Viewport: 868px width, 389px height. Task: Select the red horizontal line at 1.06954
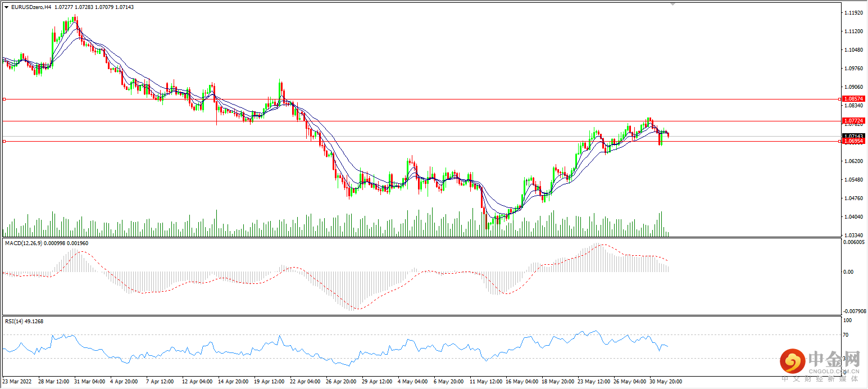point(421,141)
